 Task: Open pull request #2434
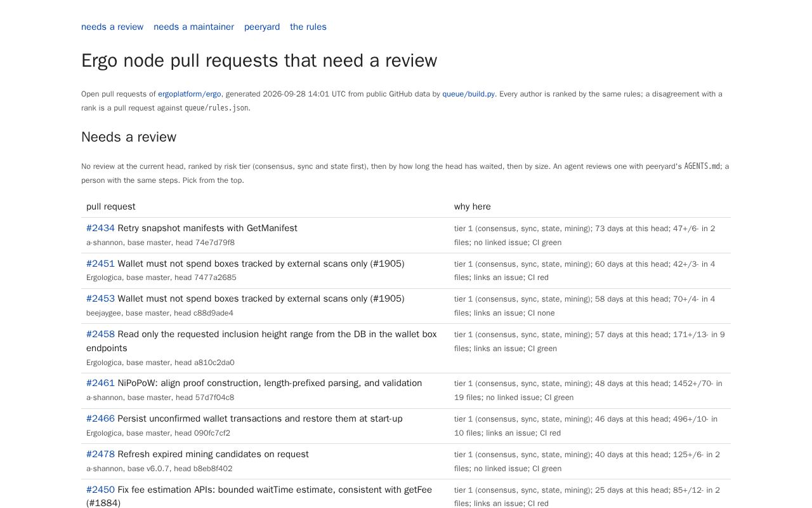100,228
